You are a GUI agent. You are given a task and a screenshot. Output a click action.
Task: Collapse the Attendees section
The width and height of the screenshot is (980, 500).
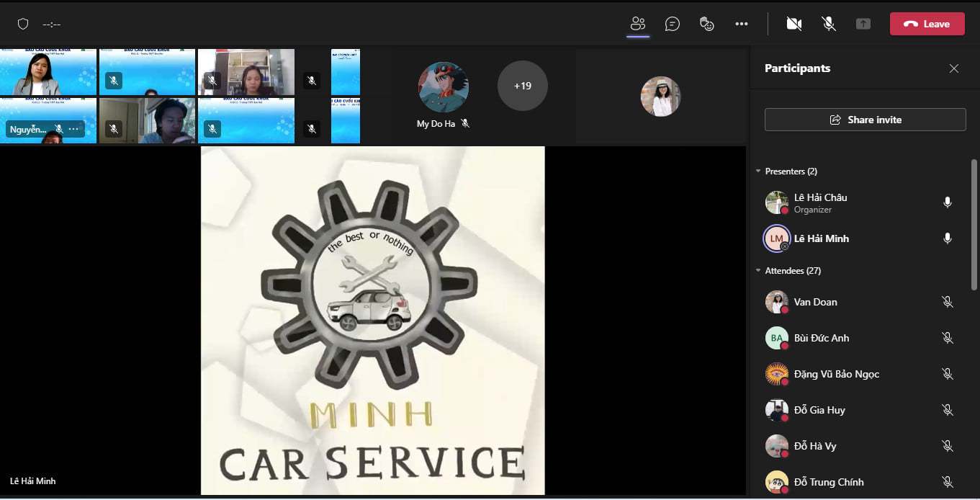[x=758, y=271]
